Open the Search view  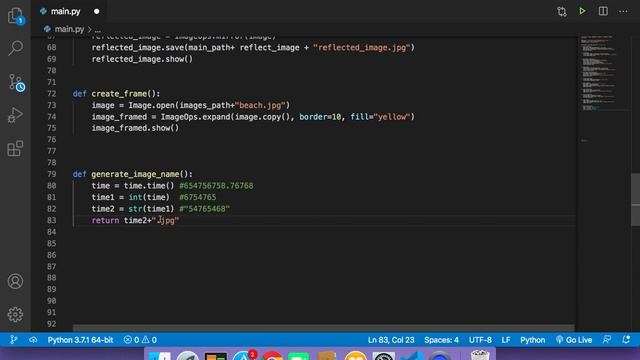16,48
